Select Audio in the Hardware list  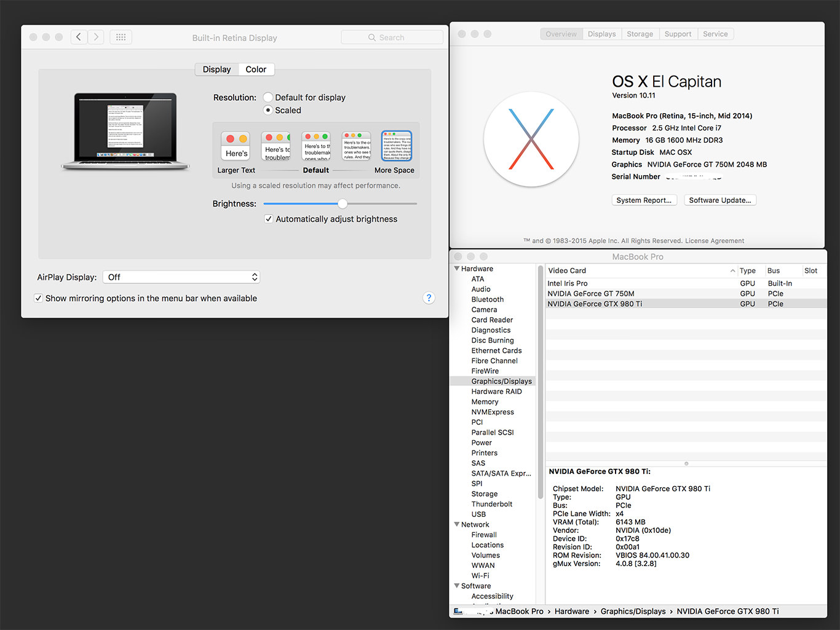click(481, 289)
